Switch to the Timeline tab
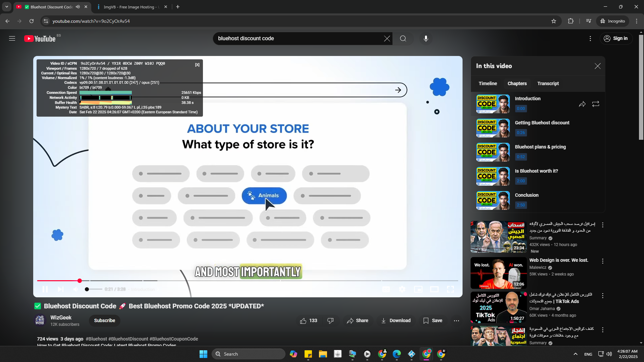 [x=488, y=83]
